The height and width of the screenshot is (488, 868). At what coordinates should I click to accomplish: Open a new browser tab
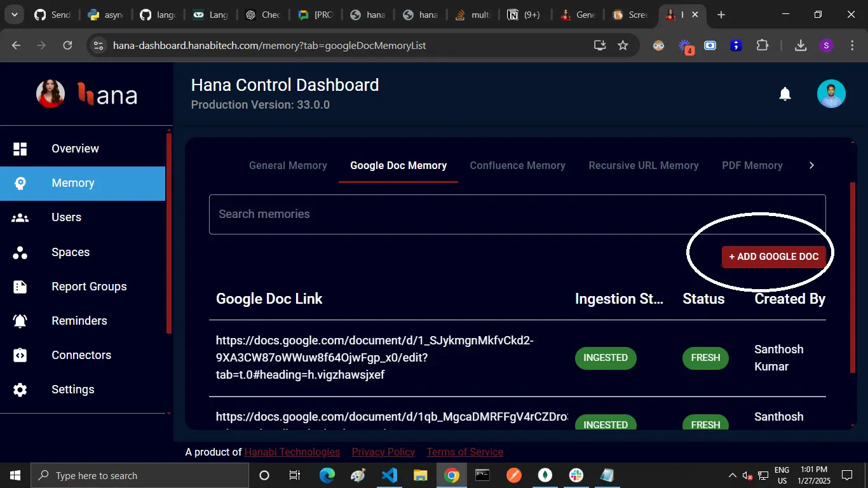click(721, 15)
